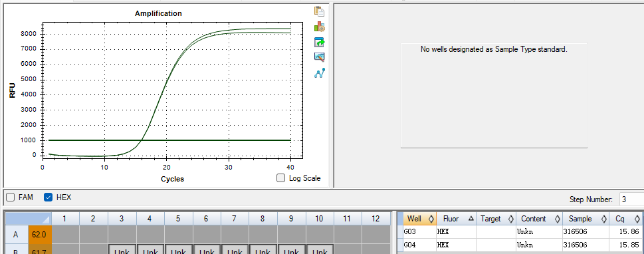Select plate column 2 header
The width and height of the screenshot is (644, 254).
click(x=93, y=219)
